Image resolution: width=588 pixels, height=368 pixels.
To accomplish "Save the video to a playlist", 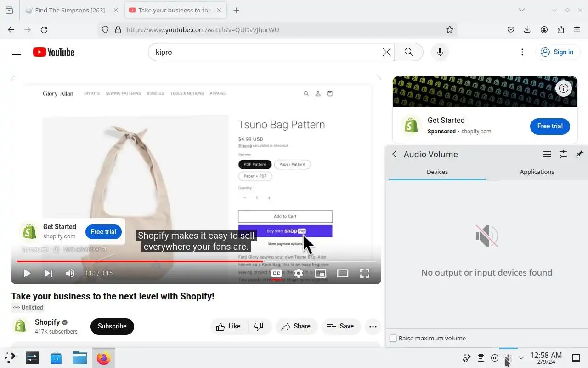I will 341,326.
